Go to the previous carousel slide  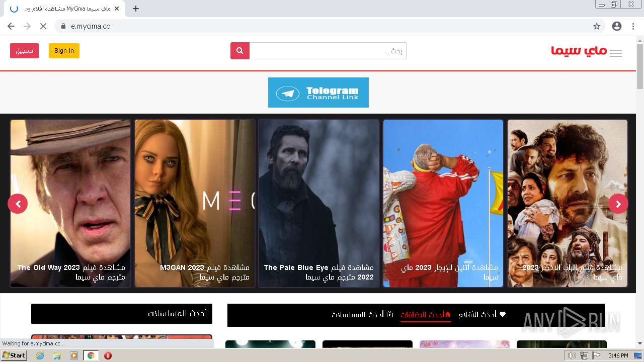click(x=18, y=204)
